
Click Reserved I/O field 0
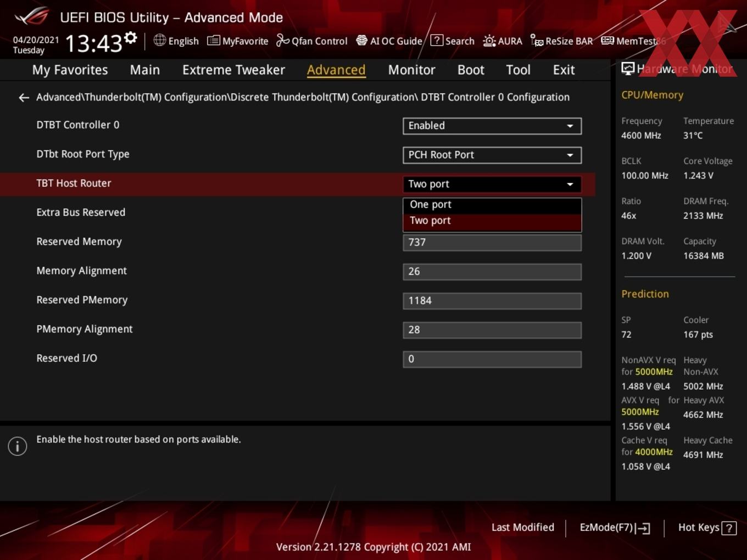coord(492,359)
